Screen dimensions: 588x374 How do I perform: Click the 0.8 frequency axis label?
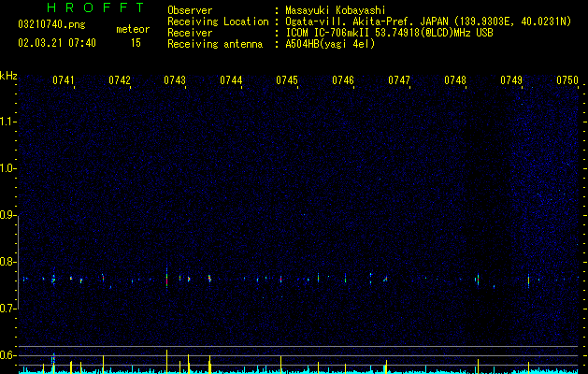pos(7,262)
